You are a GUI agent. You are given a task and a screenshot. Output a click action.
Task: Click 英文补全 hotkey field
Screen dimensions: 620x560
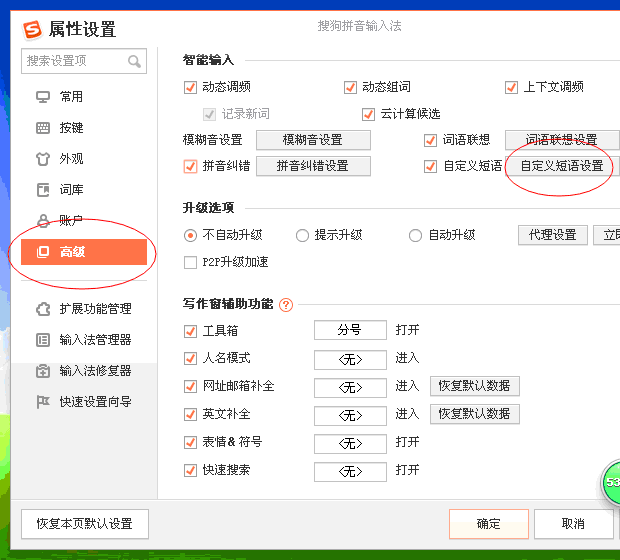[350, 416]
